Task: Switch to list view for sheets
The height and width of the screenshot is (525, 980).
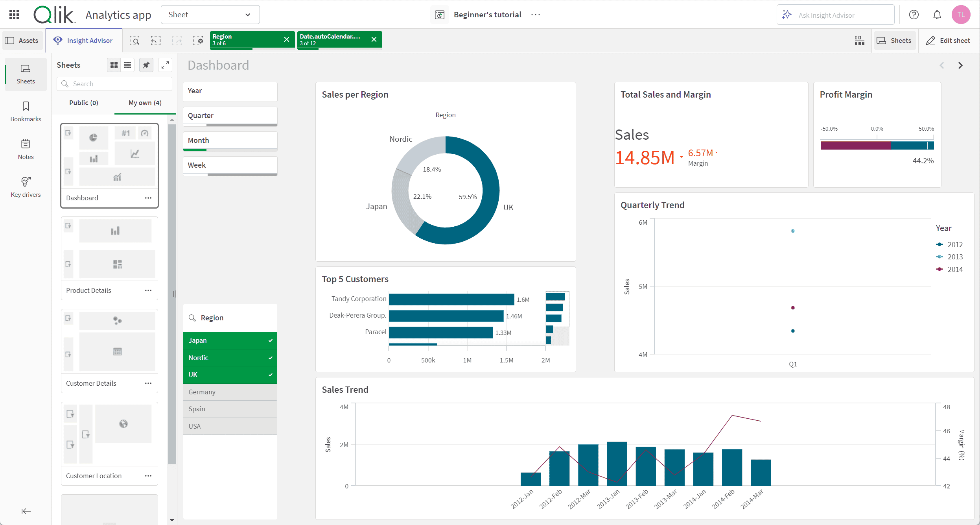Action: (x=128, y=64)
